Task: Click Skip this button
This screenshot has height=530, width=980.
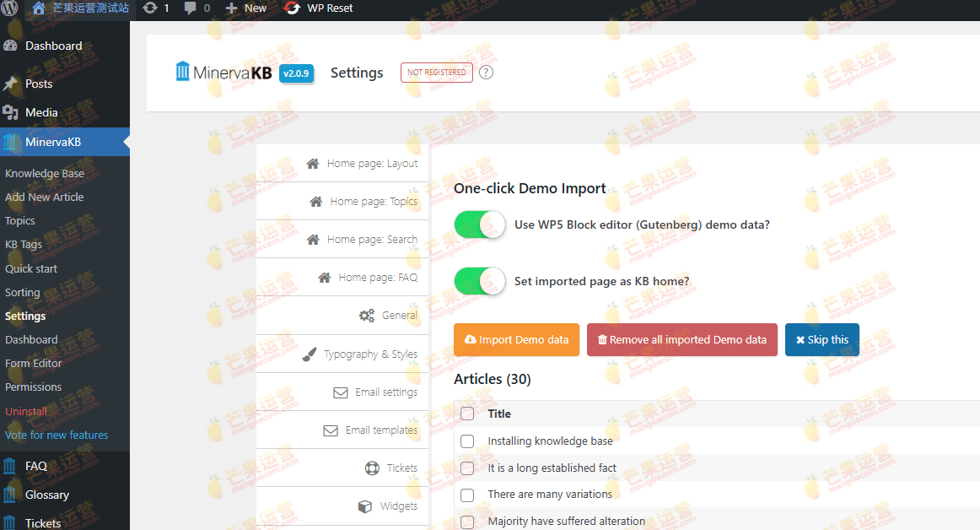Action: click(822, 340)
